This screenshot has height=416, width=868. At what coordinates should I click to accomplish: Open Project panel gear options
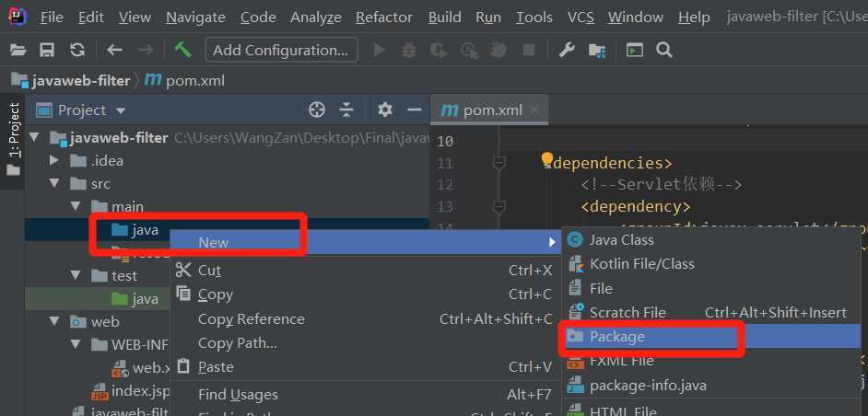point(385,110)
